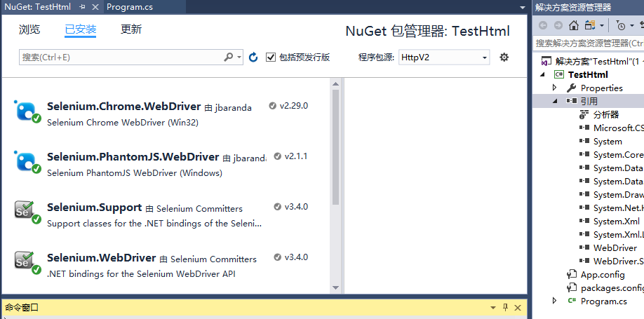Open the search options dropdown arrow

[x=239, y=57]
